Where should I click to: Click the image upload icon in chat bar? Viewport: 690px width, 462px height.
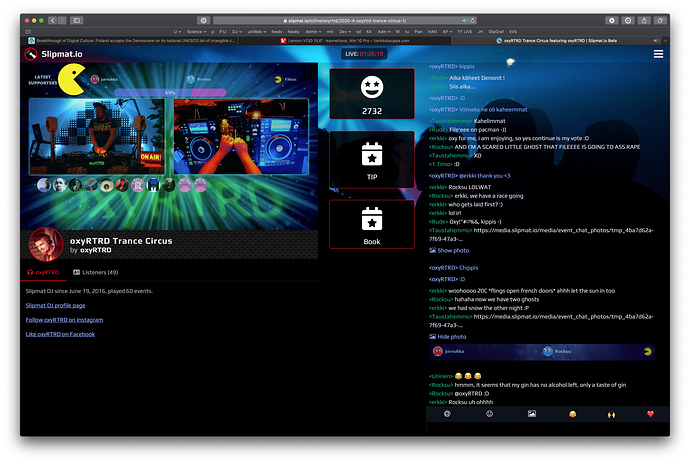[x=532, y=414]
